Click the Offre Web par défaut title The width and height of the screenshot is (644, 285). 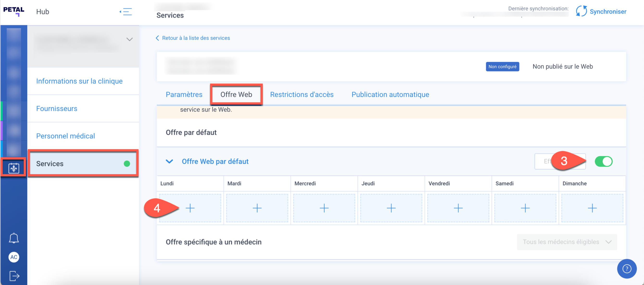pyautogui.click(x=215, y=161)
